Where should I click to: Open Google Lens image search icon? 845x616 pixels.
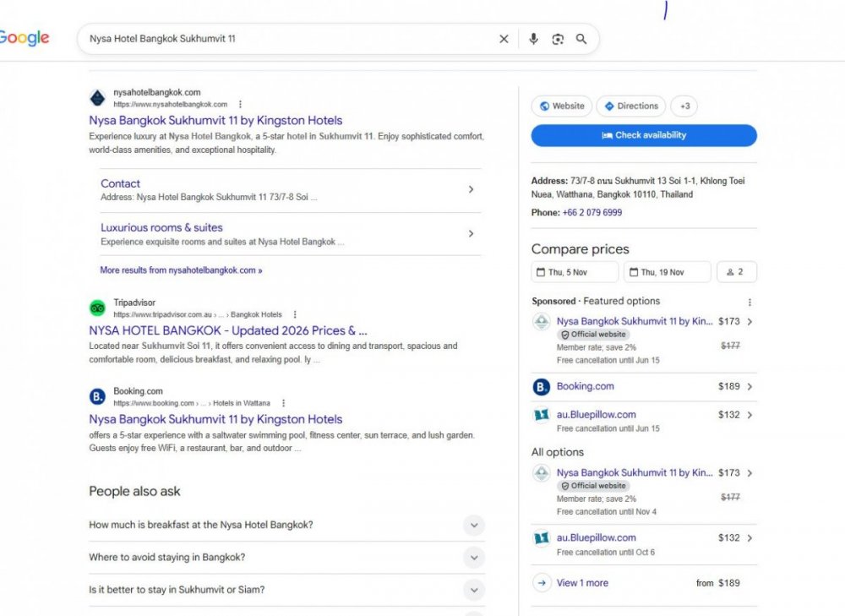click(x=558, y=39)
